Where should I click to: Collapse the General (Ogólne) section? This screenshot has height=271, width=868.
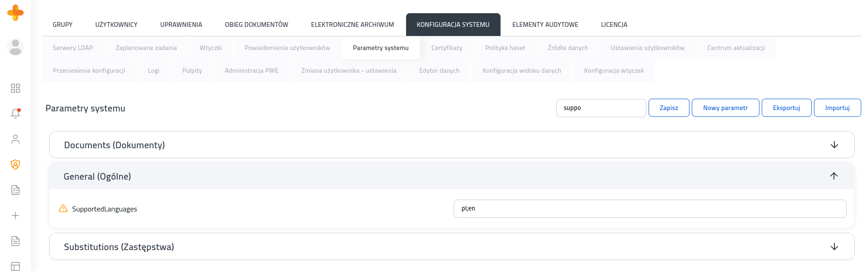pyautogui.click(x=834, y=176)
